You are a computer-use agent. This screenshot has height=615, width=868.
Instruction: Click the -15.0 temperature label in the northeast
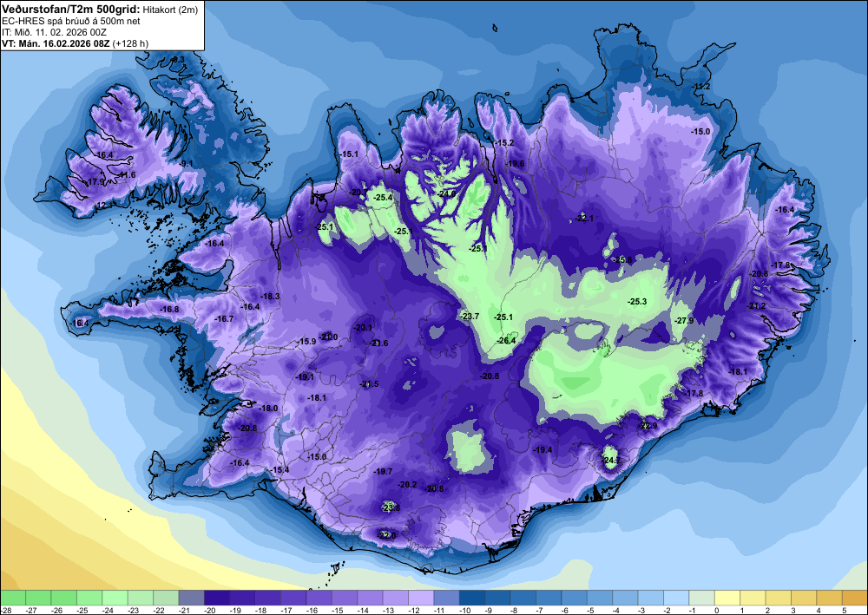point(700,131)
